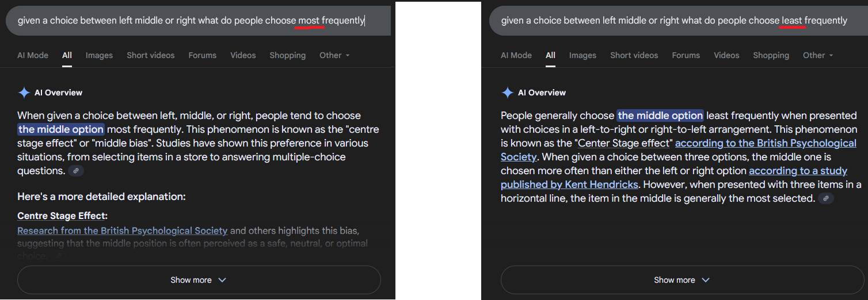Screen dimensions: 868x300
Task: Open Shopping tab in the left search
Action: click(287, 55)
